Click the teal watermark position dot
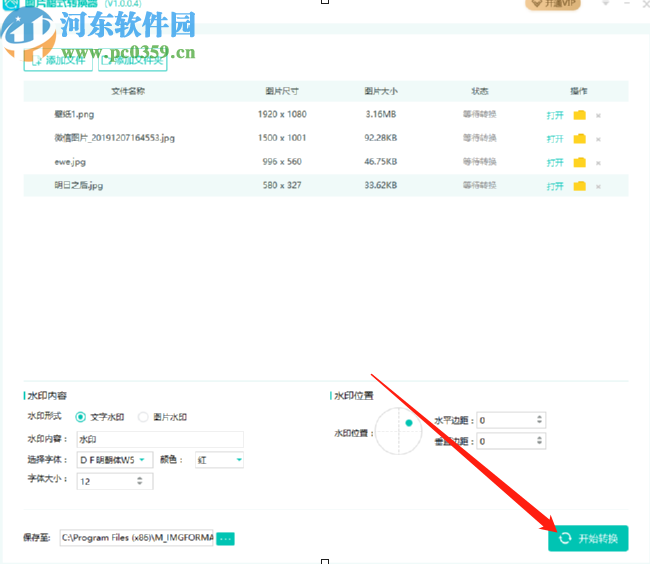650x564 pixels. point(409,423)
